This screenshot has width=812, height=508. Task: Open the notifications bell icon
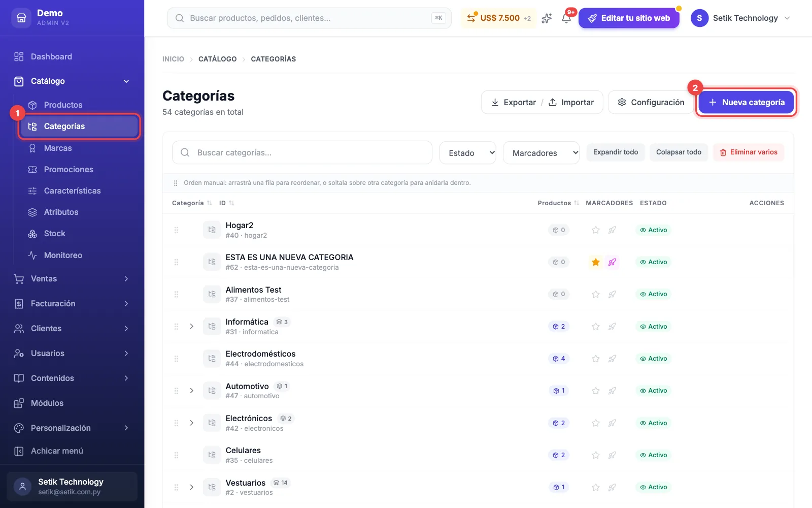click(x=566, y=18)
